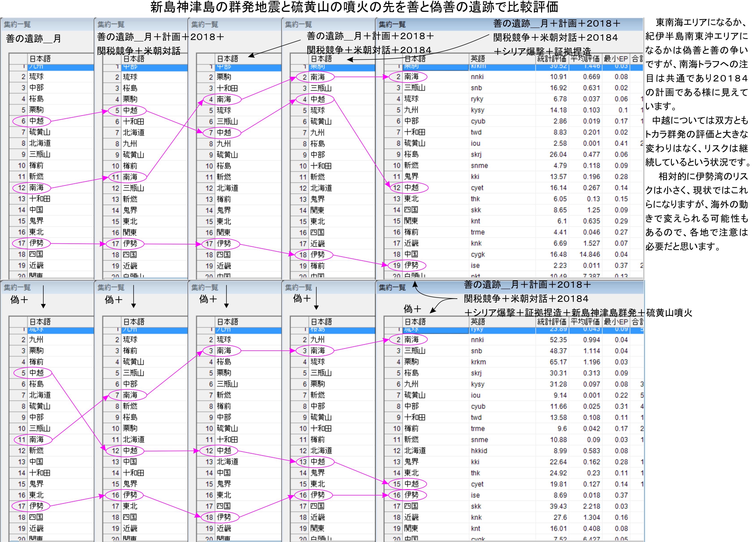
Task: Select circled 中越 in row 6 of top-left list
Action: [36, 121]
